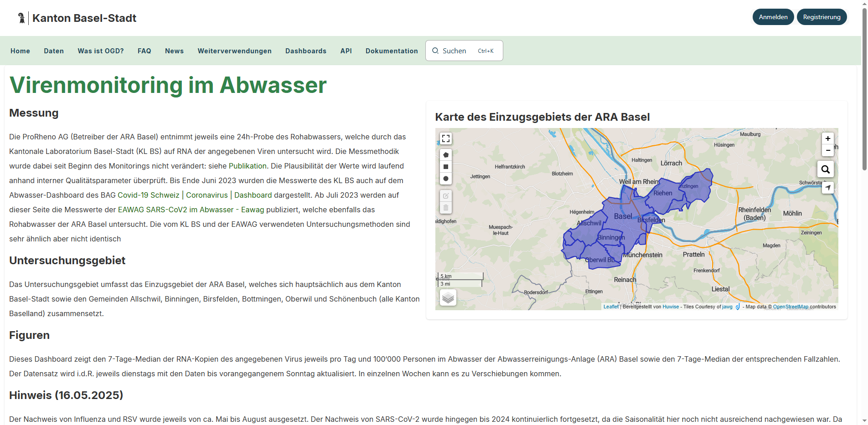Zoom out on the map
This screenshot has width=868, height=425.
pyautogui.click(x=828, y=150)
